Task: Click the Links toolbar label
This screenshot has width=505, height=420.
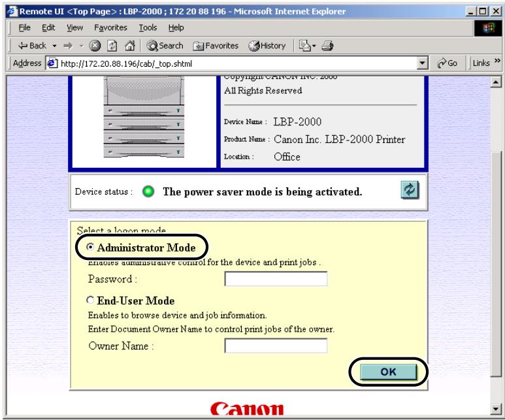Action: 481,63
